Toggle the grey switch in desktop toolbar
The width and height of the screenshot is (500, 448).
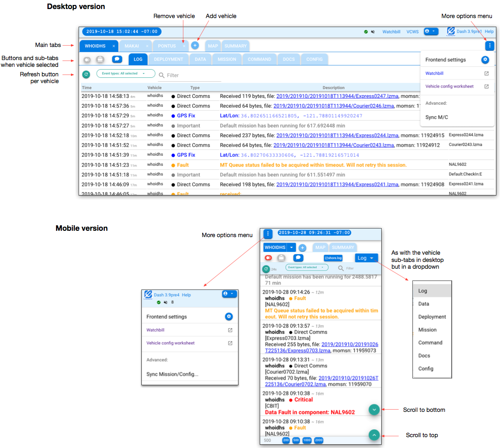[x=87, y=60]
